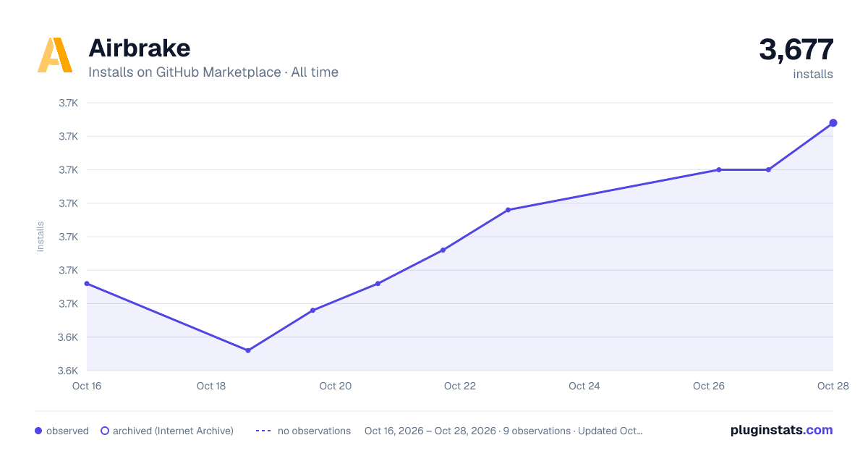The width and height of the screenshot is (868, 456).
Task: Select the data point between Oct 20 and Oct 22
Action: point(378,284)
